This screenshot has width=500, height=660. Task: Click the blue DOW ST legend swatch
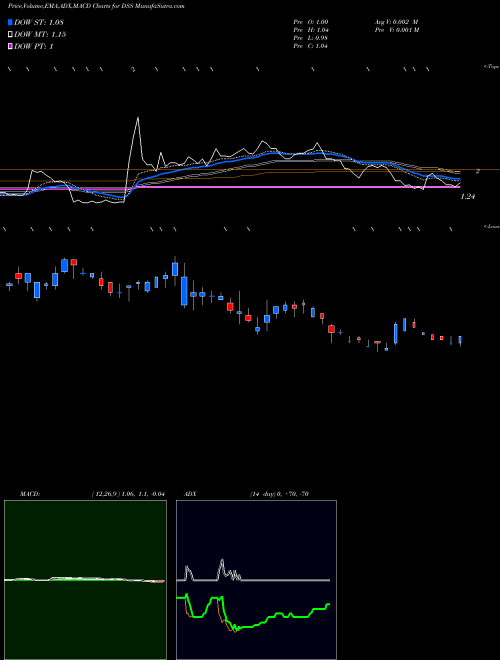pyautogui.click(x=10, y=22)
